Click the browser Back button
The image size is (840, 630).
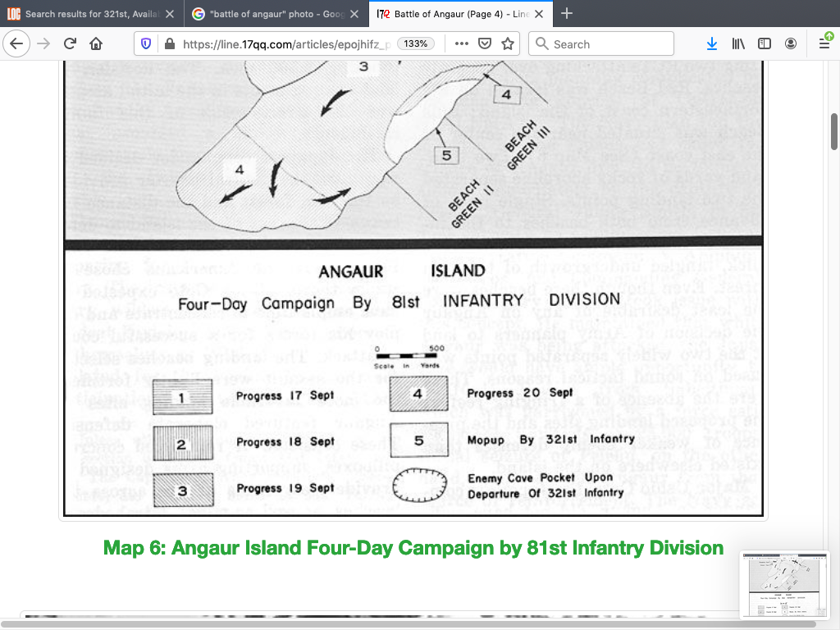16,44
